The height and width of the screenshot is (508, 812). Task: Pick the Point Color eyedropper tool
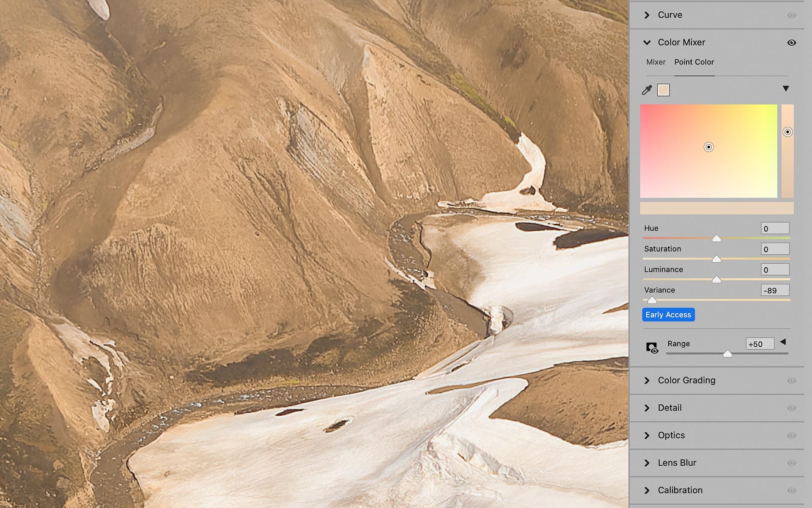click(x=647, y=90)
